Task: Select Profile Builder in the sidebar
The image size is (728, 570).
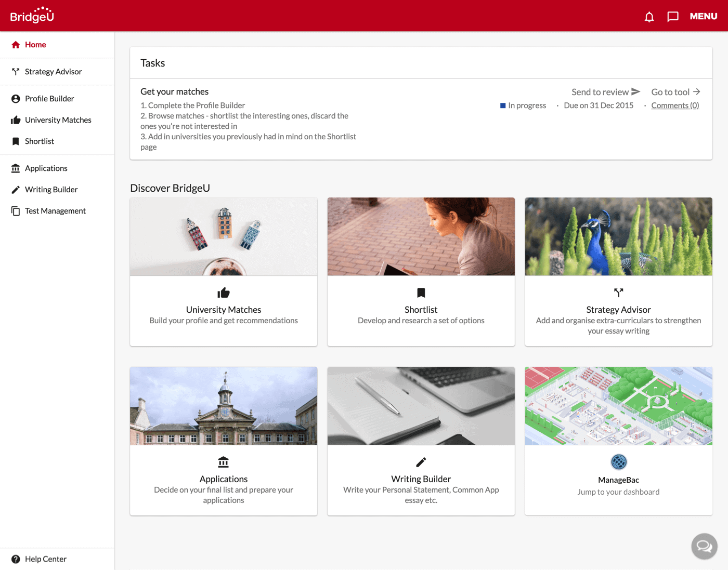Action: (49, 99)
